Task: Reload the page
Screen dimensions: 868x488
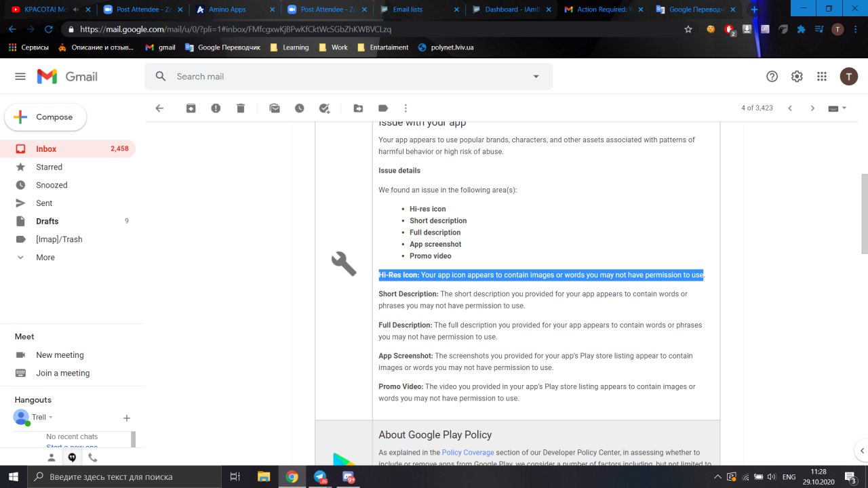Action: pyautogui.click(x=49, y=29)
